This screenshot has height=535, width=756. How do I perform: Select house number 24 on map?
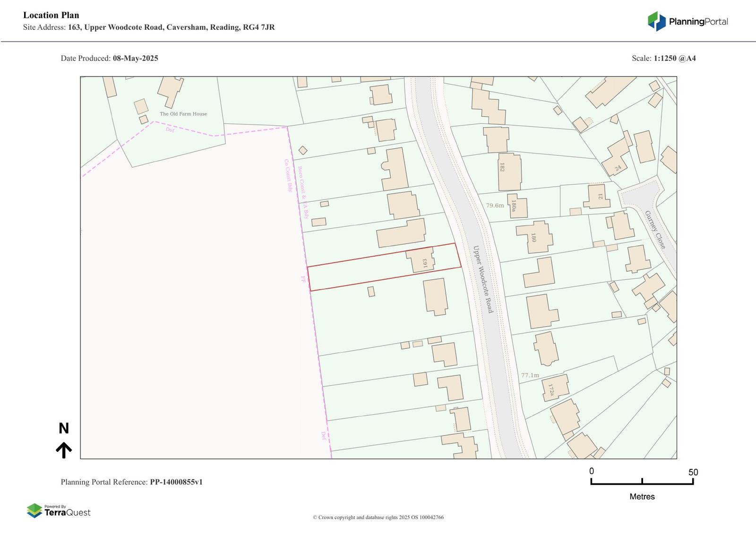[617, 161]
